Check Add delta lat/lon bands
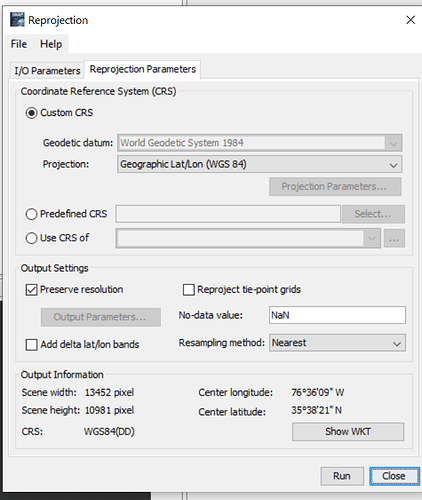Viewport: 422px width, 500px height. [31, 344]
